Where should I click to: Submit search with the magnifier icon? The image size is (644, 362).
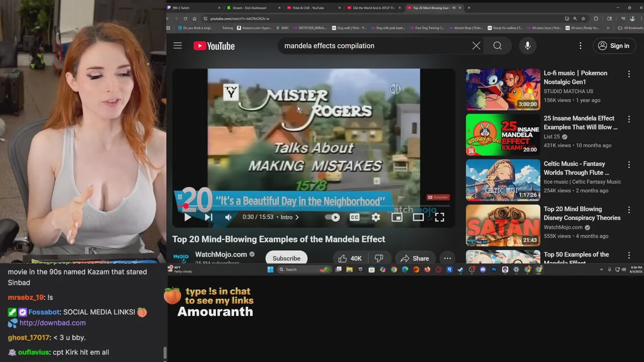click(498, 46)
